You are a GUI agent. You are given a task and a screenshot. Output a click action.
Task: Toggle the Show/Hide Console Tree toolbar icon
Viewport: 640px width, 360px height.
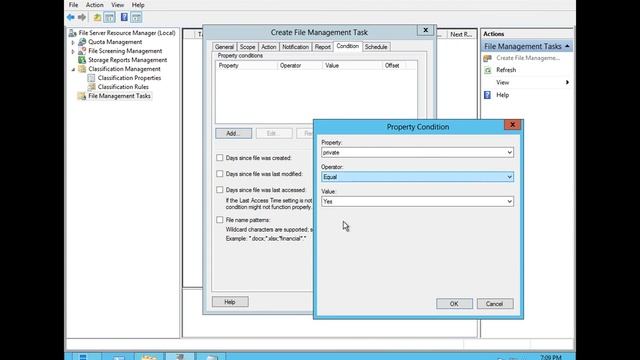(109, 17)
